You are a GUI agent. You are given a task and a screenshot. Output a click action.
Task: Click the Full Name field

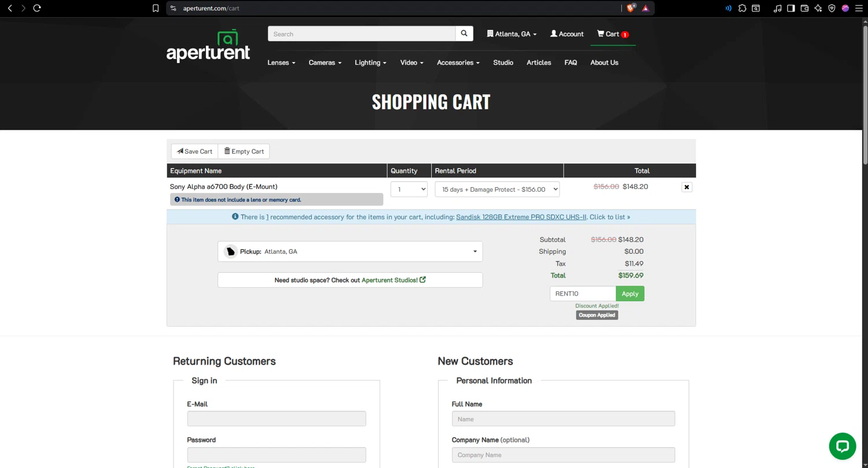(x=563, y=419)
